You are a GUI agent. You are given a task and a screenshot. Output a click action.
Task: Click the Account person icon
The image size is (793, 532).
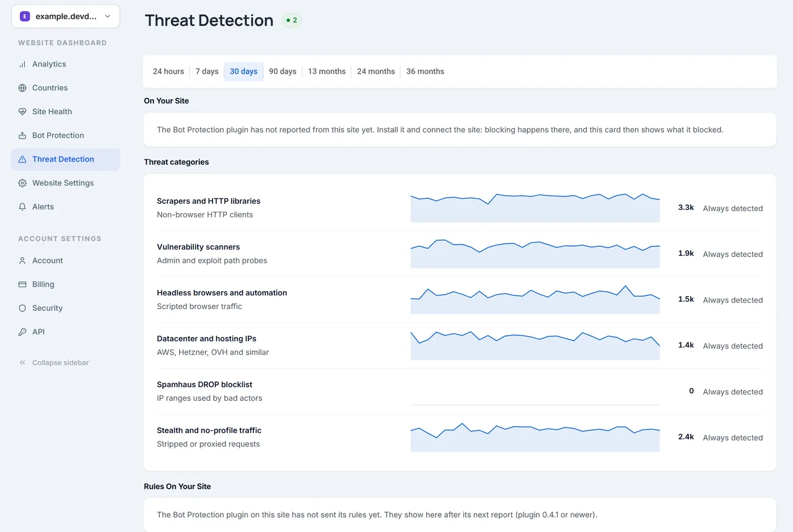[x=22, y=261]
